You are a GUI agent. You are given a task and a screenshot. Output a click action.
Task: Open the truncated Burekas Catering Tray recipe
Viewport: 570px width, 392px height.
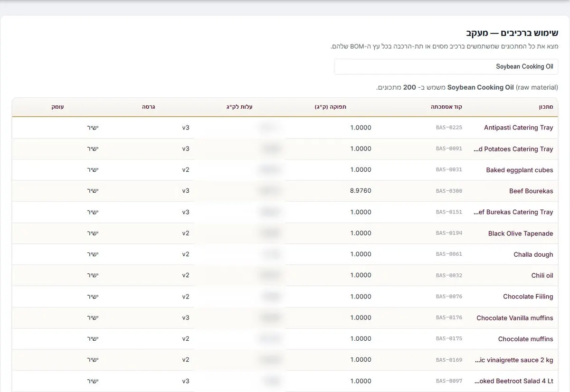click(513, 212)
